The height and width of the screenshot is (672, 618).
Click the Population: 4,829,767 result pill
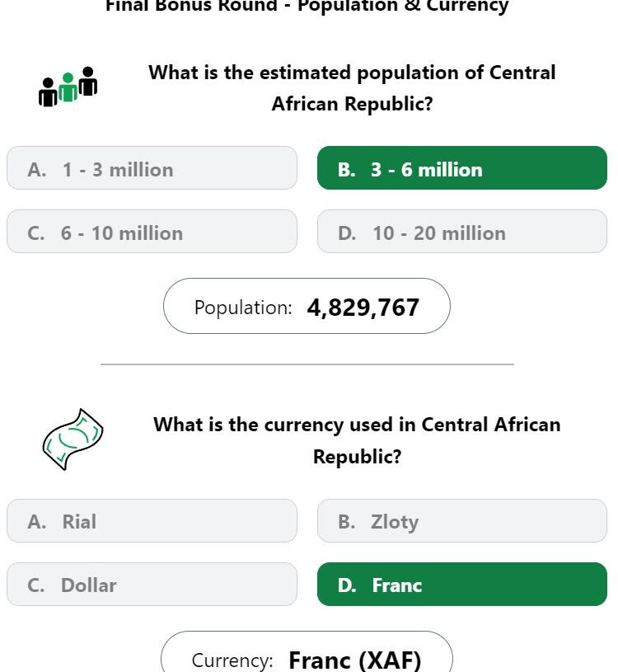(307, 306)
